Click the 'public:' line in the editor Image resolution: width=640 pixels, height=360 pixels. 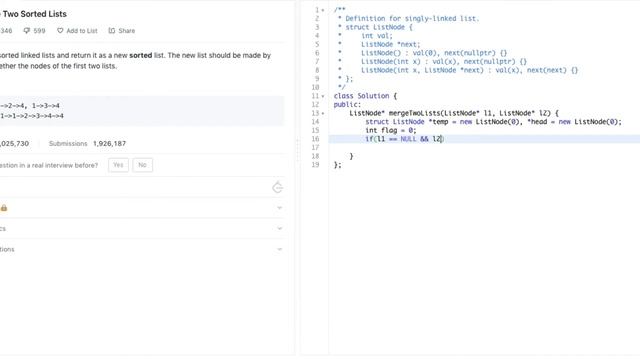pos(347,104)
